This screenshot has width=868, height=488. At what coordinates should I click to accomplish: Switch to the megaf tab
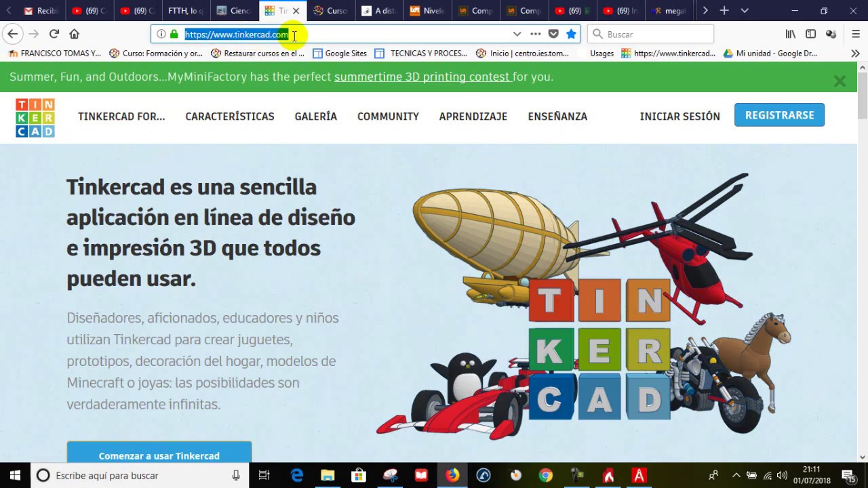point(669,11)
